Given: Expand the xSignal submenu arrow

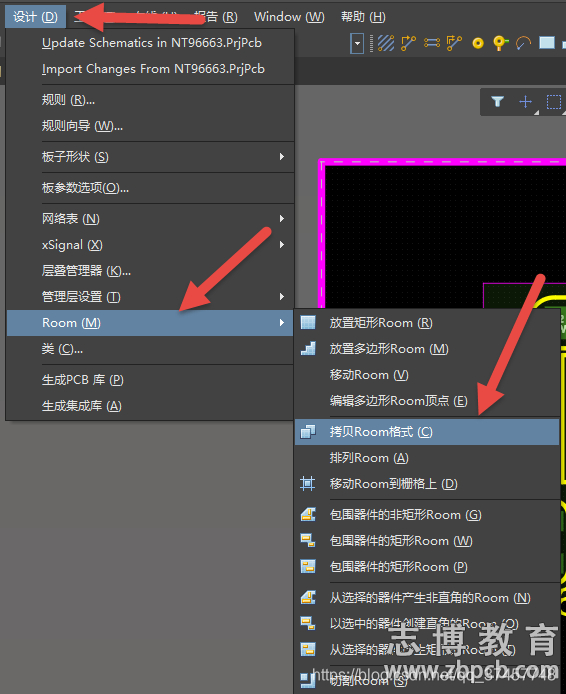Looking at the screenshot, I should click(281, 245).
